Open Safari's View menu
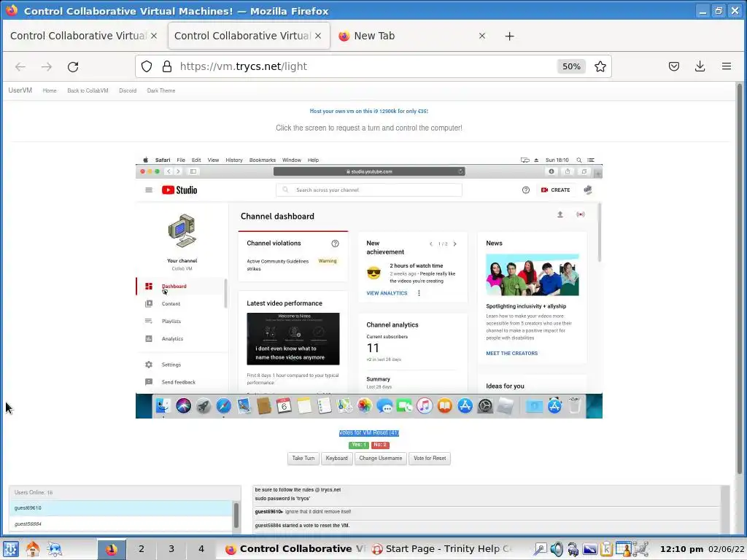The height and width of the screenshot is (560, 747). pos(213,160)
